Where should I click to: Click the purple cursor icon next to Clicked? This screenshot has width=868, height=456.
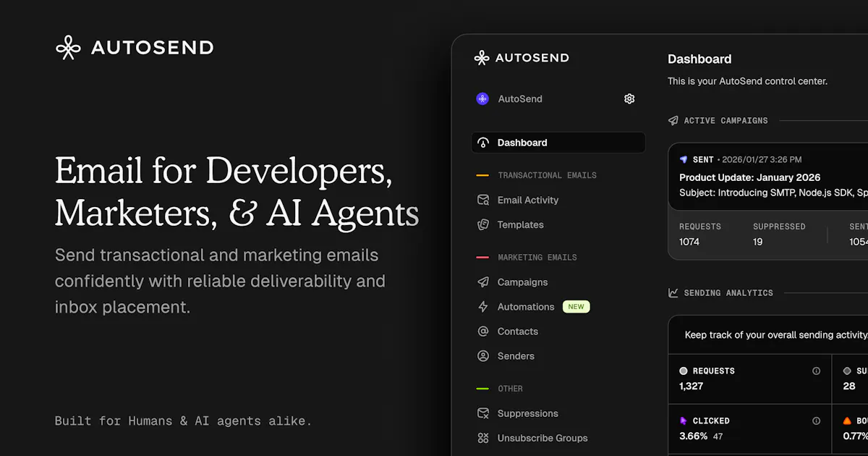pos(684,421)
